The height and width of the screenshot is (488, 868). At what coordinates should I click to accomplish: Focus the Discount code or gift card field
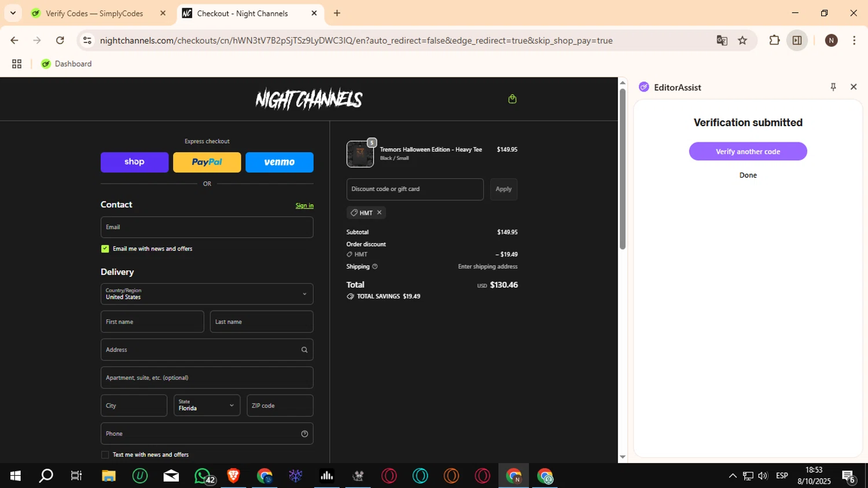click(415, 189)
